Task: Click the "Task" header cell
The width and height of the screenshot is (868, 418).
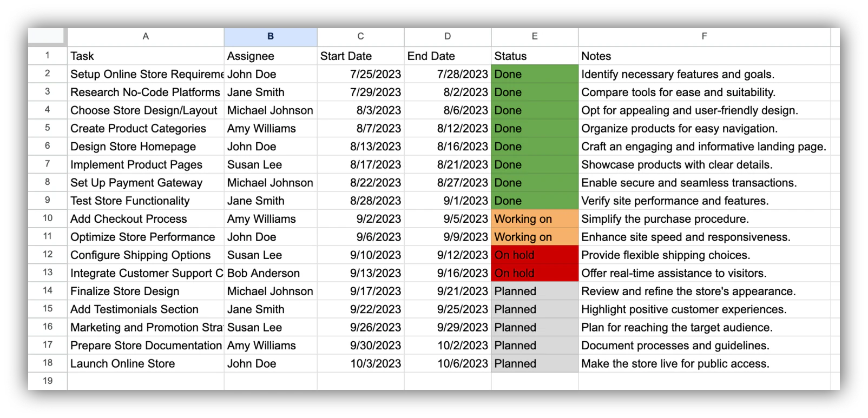Action: 146,56
